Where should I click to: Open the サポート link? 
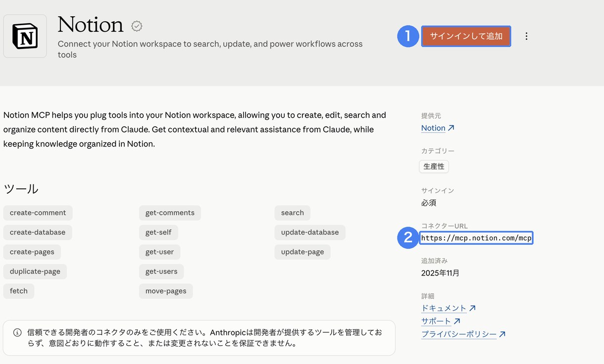441,321
